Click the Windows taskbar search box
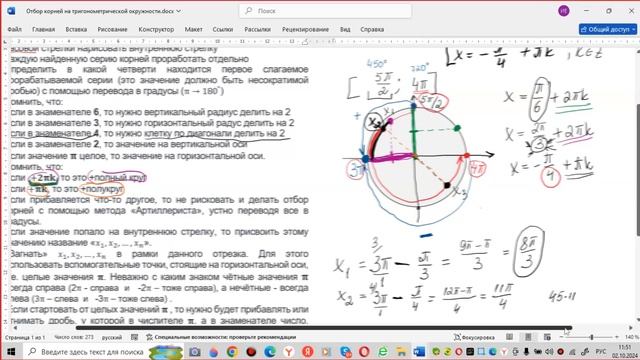640x360 pixels. coord(103,351)
